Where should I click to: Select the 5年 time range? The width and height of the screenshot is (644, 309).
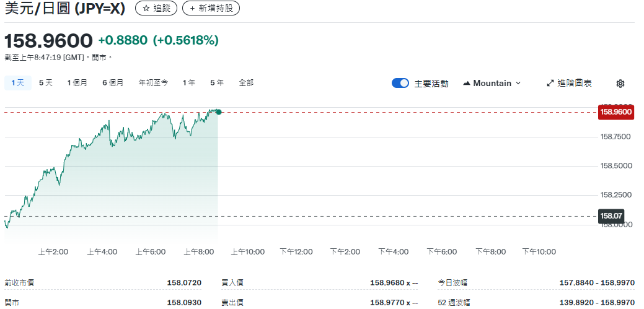[217, 82]
